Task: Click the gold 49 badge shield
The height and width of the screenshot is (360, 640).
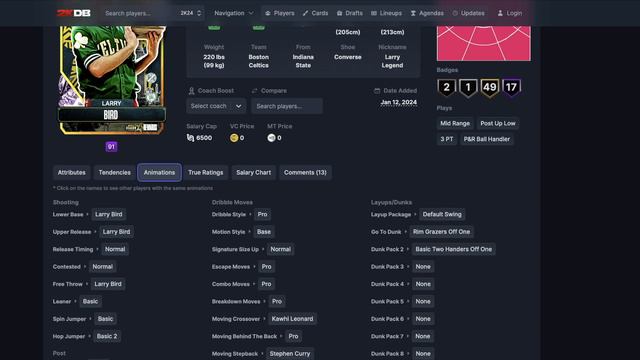Action: pyautogui.click(x=490, y=88)
